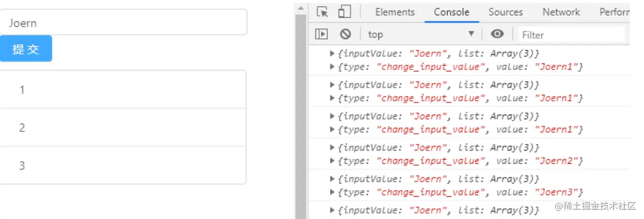Select the inspect element cursor icon
This screenshot has width=644, height=219.
(x=322, y=12)
